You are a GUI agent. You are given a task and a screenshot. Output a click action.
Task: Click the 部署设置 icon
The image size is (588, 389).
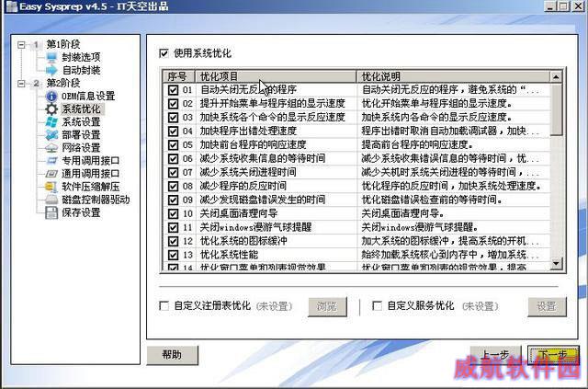pyautogui.click(x=51, y=135)
